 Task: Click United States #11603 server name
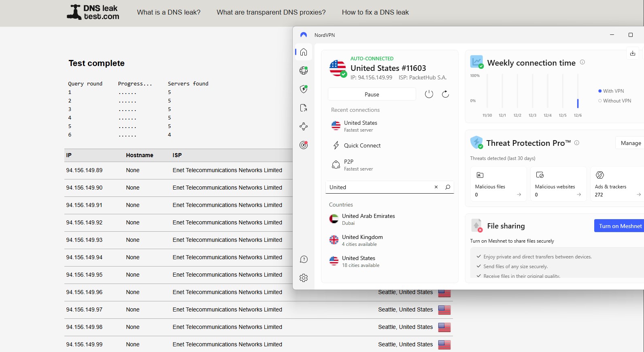tap(388, 68)
